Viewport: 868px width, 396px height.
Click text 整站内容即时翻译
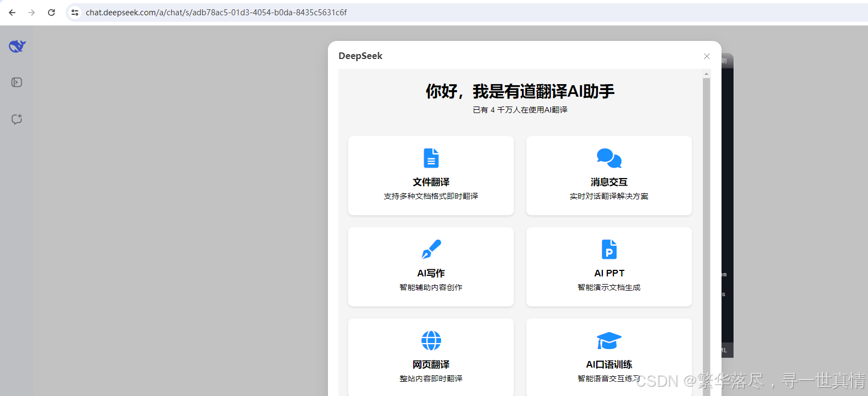(431, 379)
